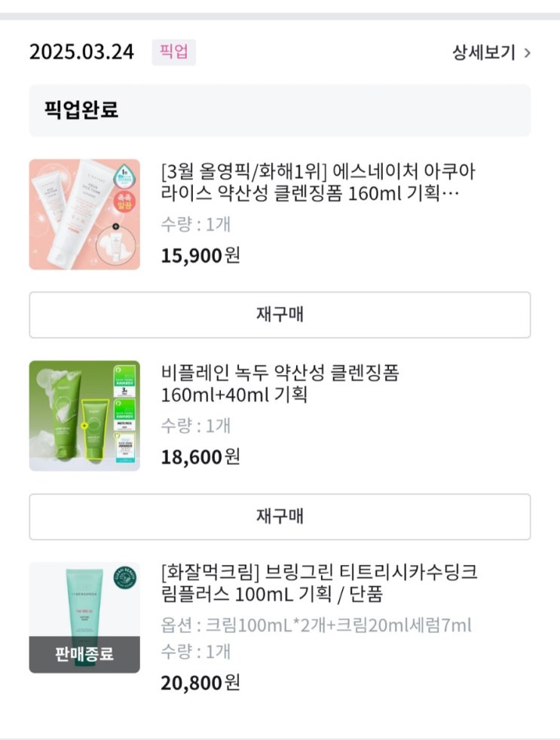Tap the 옵션 text for 브링그린 cream
Screen dimensions: 560x740
(x=316, y=625)
